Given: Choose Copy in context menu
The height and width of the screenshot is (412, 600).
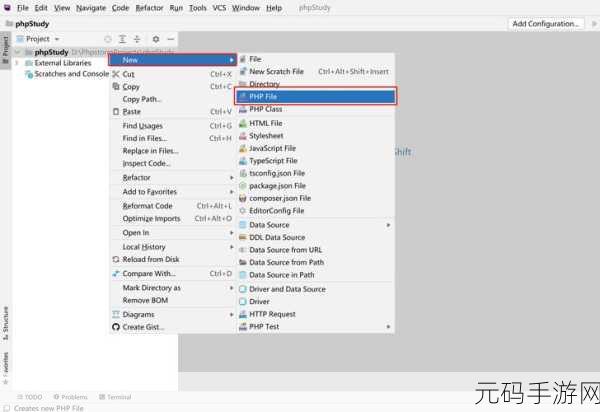Looking at the screenshot, I should (173, 87).
